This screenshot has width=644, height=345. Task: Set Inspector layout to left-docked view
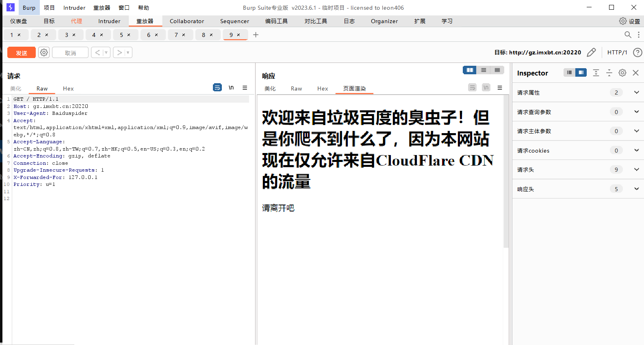tap(569, 72)
